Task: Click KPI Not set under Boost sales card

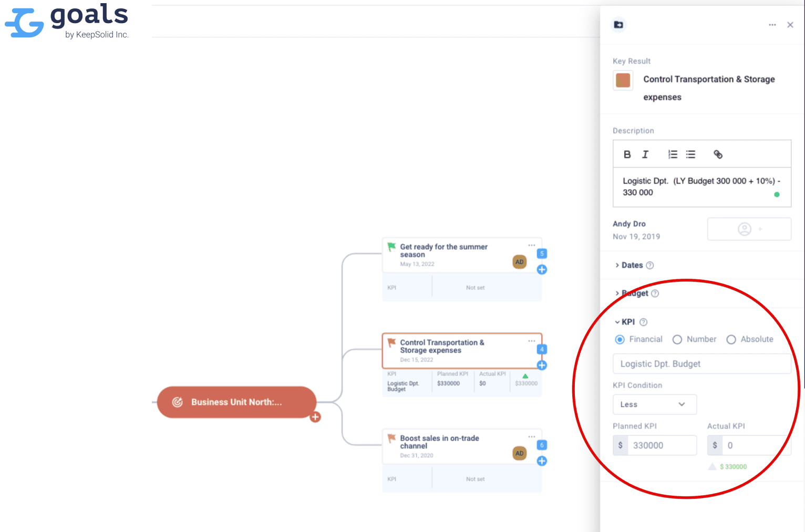Action: [x=475, y=479]
